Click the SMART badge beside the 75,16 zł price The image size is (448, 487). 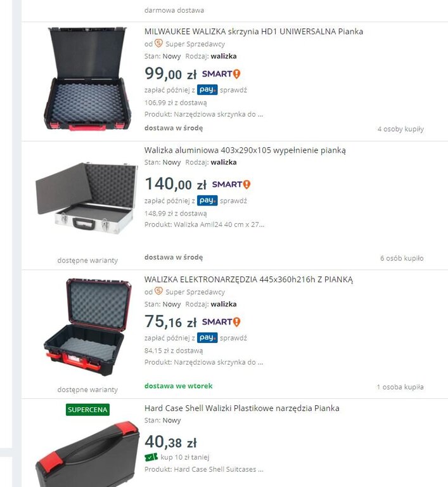221,321
